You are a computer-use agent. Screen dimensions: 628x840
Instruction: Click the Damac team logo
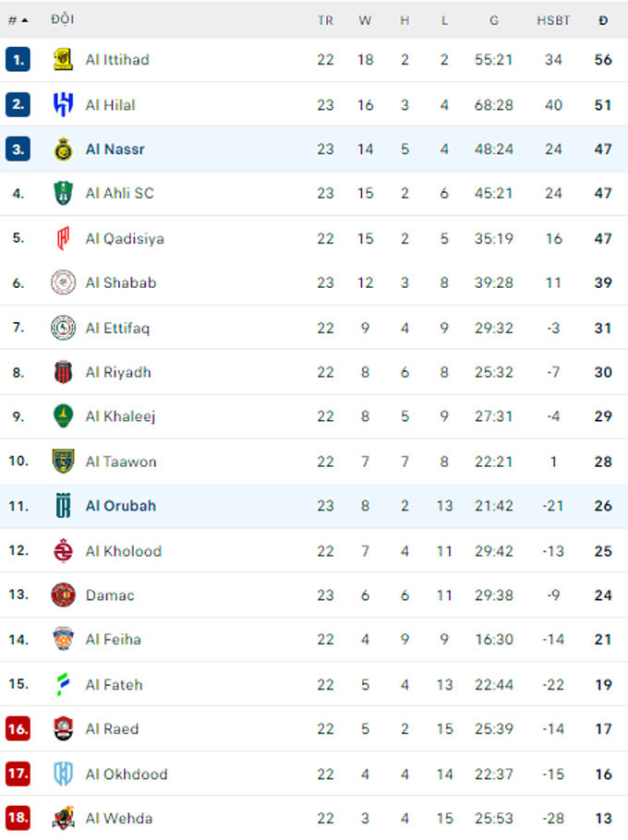click(63, 595)
